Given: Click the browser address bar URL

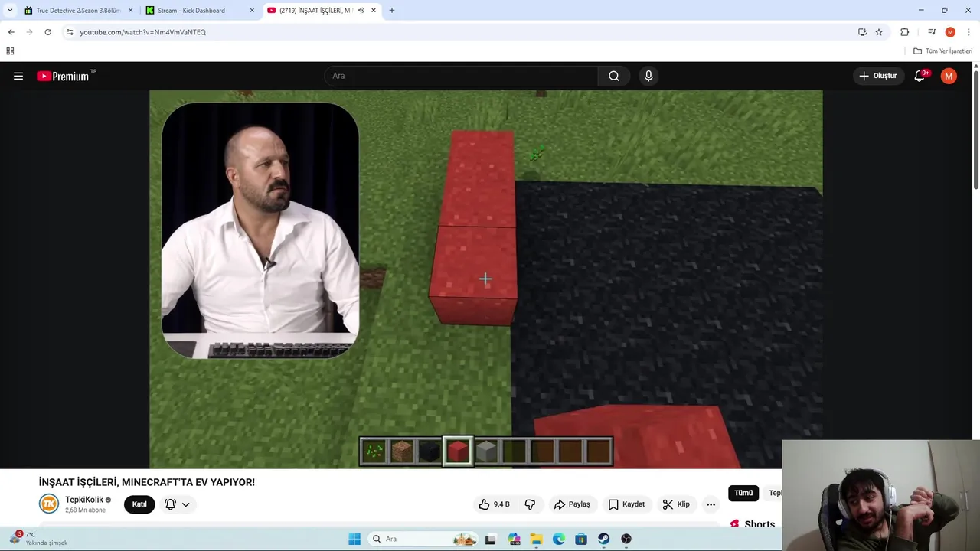Looking at the screenshot, I should 142,32.
